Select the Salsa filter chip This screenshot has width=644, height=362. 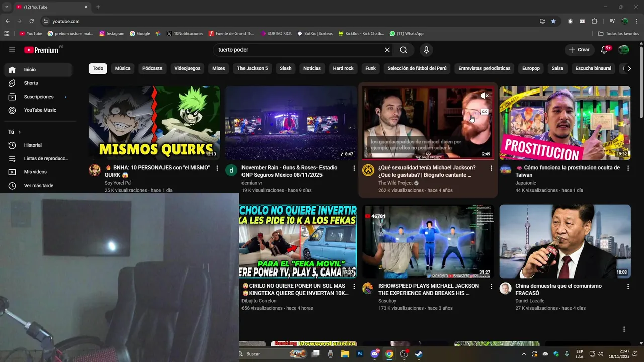(x=557, y=68)
